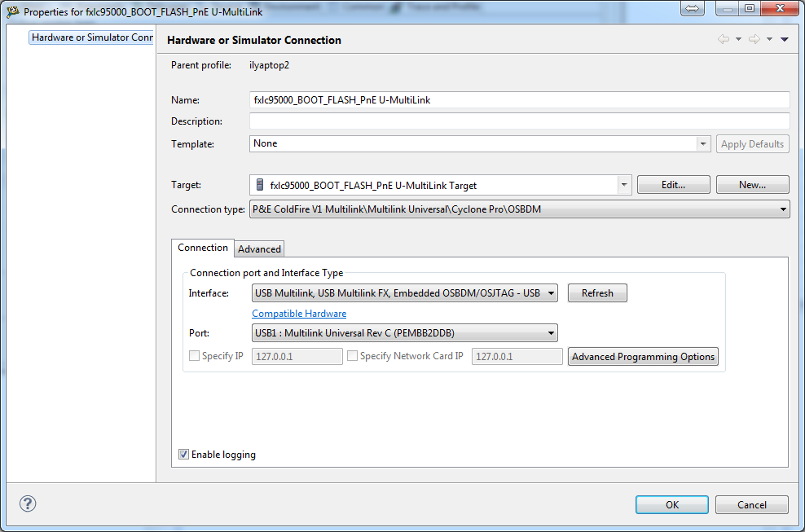The image size is (805, 532).
Task: Open the Port dropdown
Action: point(405,333)
